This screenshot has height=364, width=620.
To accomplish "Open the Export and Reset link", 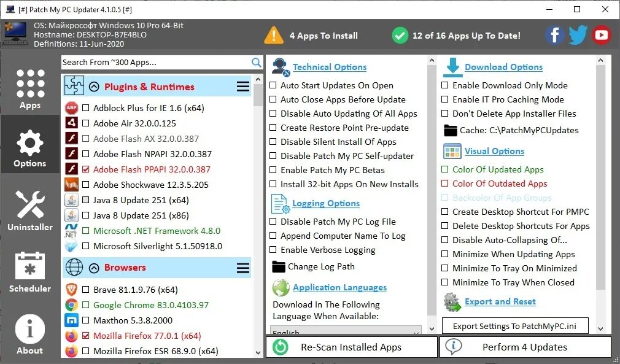I will tap(500, 302).
